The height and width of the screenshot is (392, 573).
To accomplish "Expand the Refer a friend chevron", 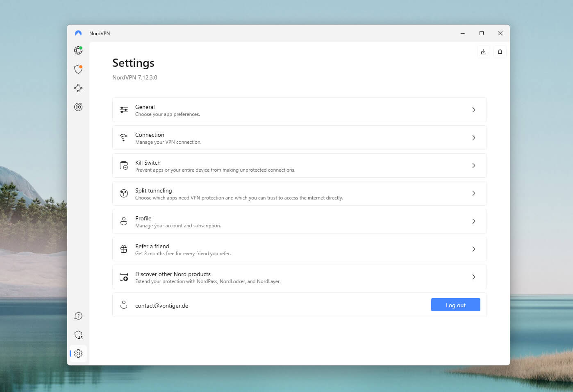I will (474, 249).
